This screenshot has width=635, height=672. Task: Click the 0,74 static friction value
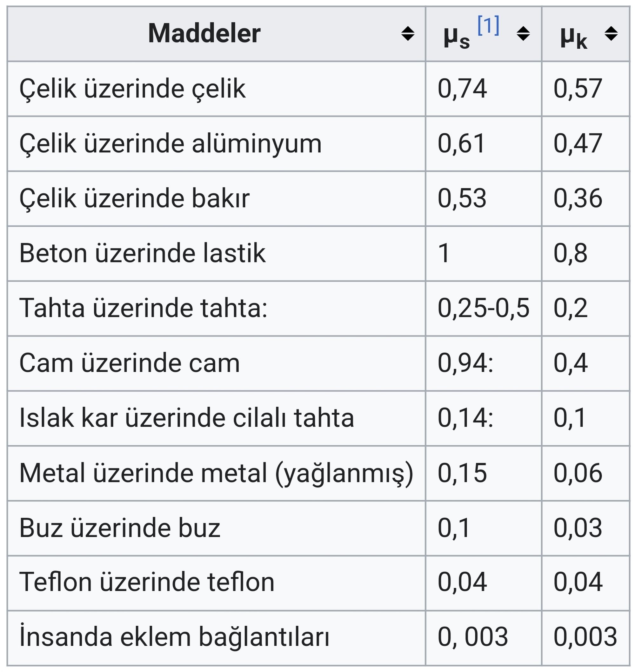pyautogui.click(x=462, y=89)
